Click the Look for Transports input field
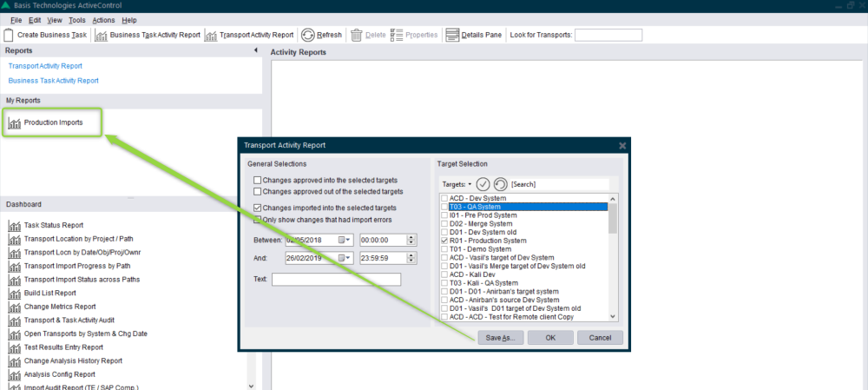This screenshot has width=868, height=390. (608, 35)
